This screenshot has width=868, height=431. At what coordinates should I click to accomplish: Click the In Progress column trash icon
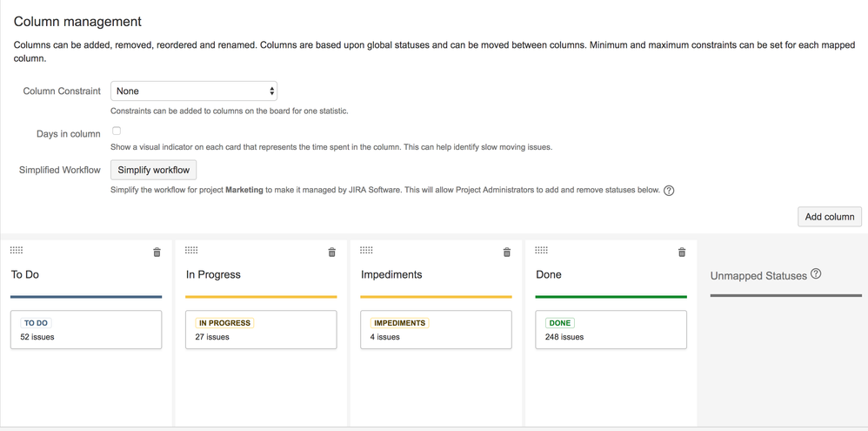(331, 252)
